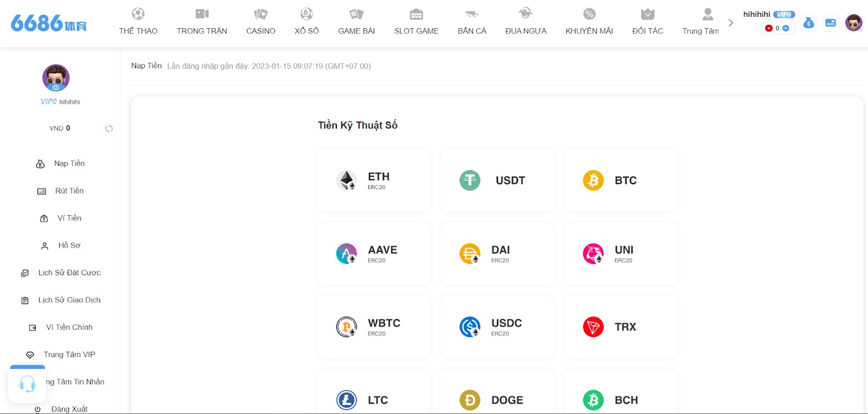This screenshot has width=868, height=414.
Task: Click the Tiền Kỹ Thuật Số heading
Action: pos(358,125)
